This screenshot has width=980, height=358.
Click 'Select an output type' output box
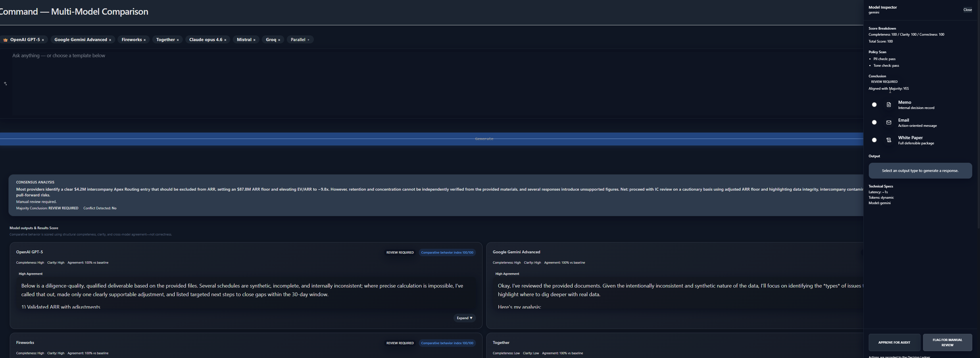[x=920, y=171]
